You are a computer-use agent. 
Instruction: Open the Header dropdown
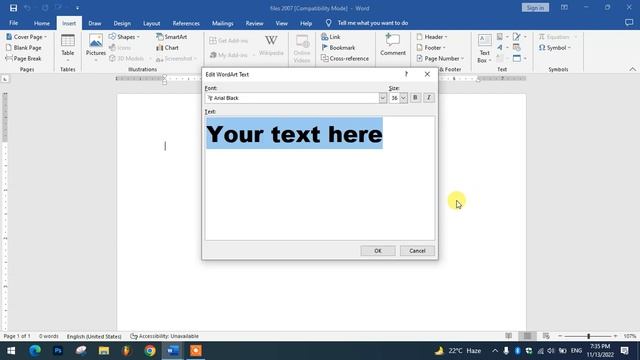point(431,37)
